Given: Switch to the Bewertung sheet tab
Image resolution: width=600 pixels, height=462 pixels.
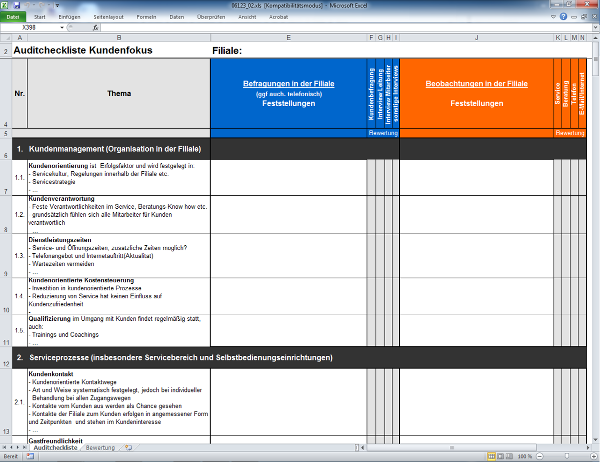Looking at the screenshot, I should click(x=100, y=447).
